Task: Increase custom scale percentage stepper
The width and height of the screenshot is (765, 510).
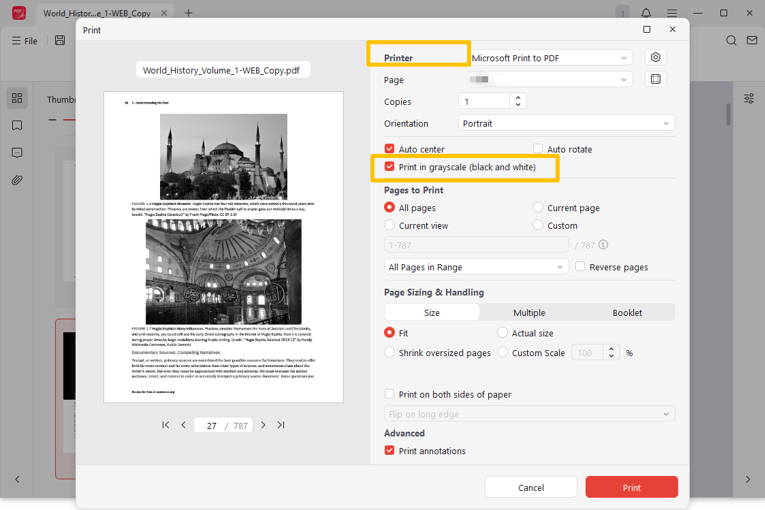Action: (x=611, y=348)
